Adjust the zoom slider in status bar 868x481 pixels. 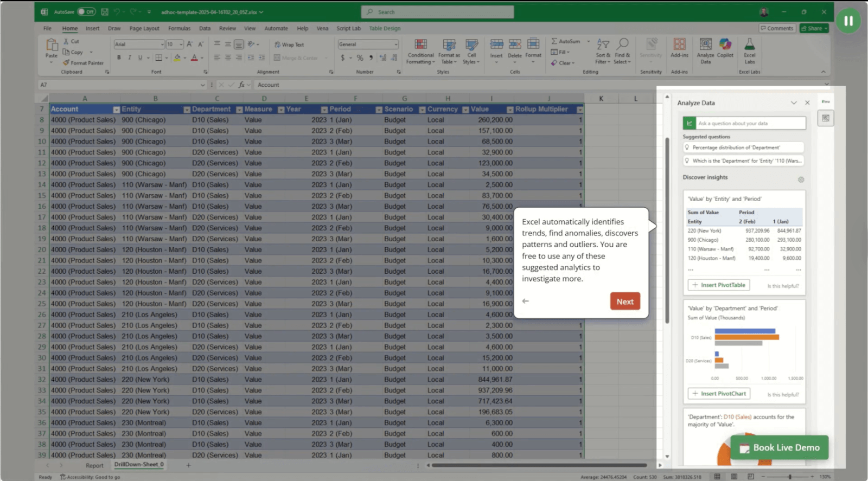click(x=790, y=477)
